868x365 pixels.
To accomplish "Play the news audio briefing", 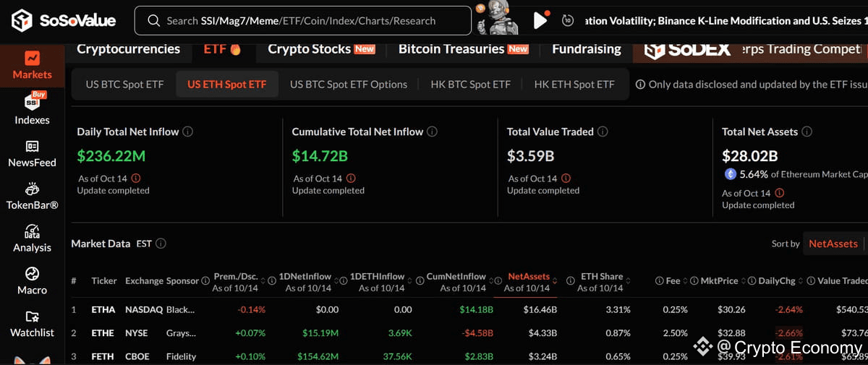I will [x=540, y=20].
